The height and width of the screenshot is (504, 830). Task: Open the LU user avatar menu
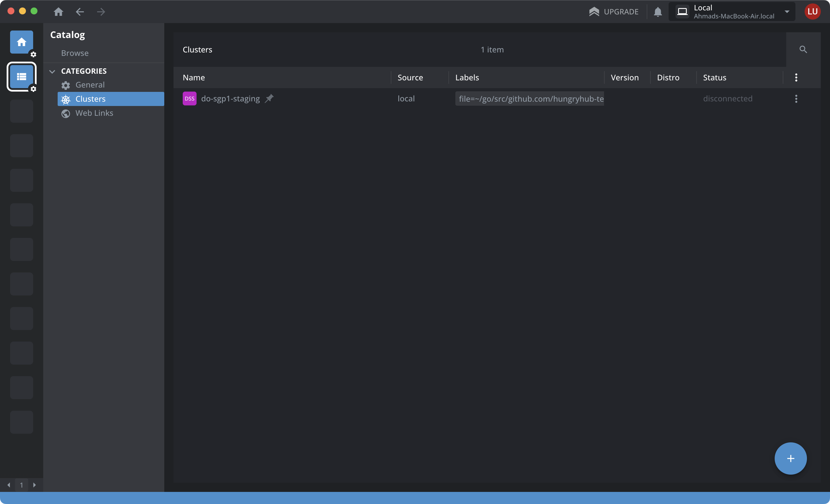812,12
